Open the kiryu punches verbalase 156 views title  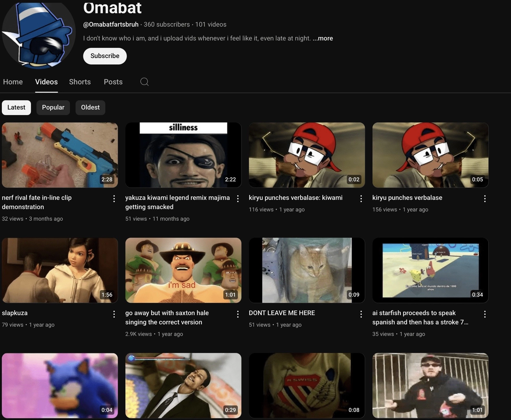pos(407,198)
